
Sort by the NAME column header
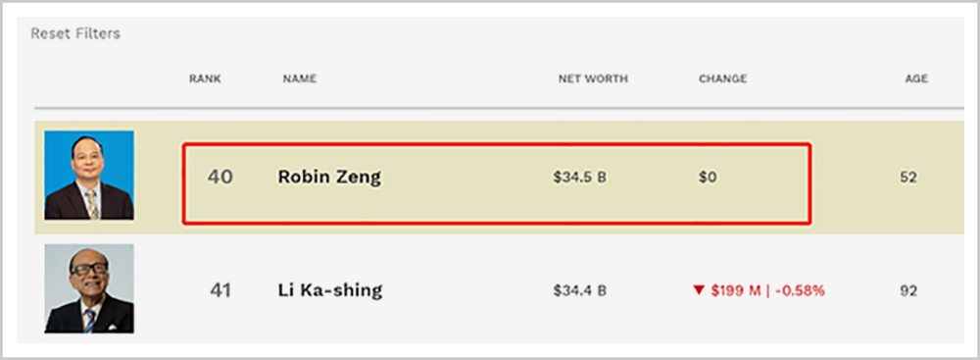[299, 78]
